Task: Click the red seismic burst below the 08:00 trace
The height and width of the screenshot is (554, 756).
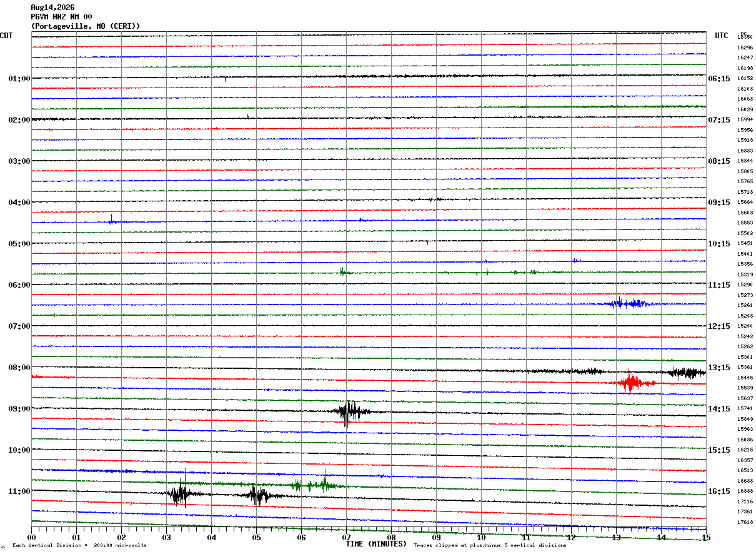Action: 632,381
